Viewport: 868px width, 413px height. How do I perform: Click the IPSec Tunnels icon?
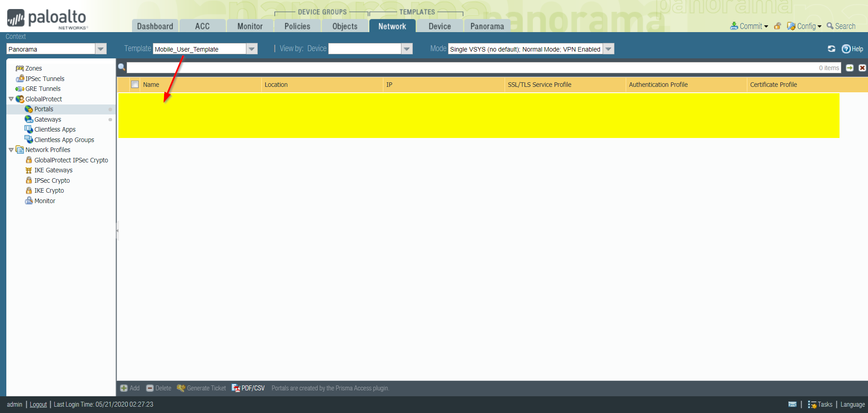tap(20, 79)
